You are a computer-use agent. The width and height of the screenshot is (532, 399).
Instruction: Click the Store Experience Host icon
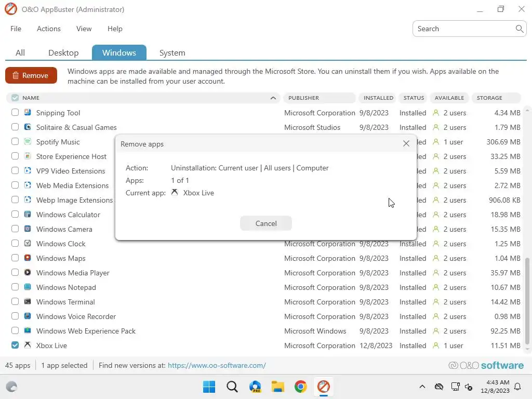coord(28,156)
